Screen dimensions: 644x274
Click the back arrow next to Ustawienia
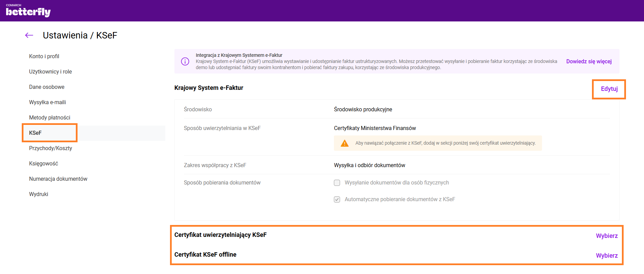point(29,35)
